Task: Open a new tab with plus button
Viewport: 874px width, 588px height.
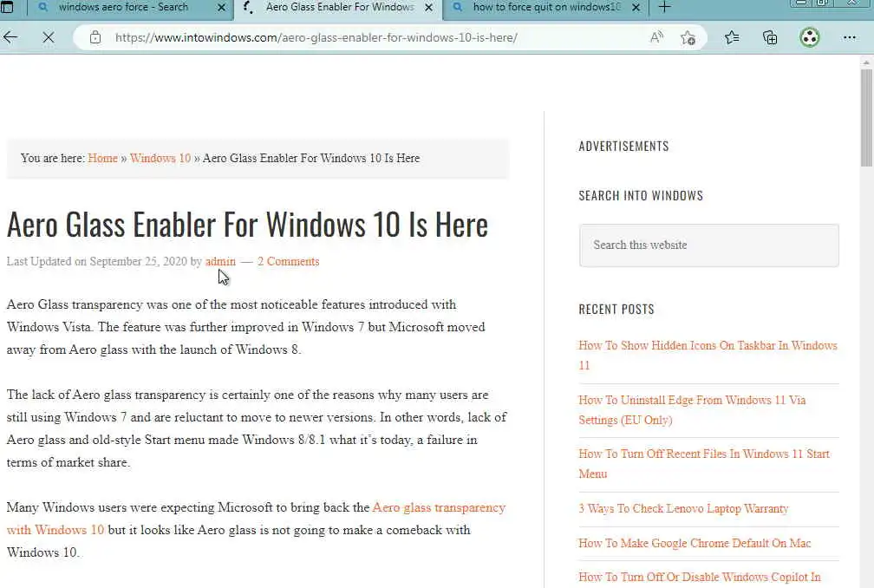Action: [664, 7]
